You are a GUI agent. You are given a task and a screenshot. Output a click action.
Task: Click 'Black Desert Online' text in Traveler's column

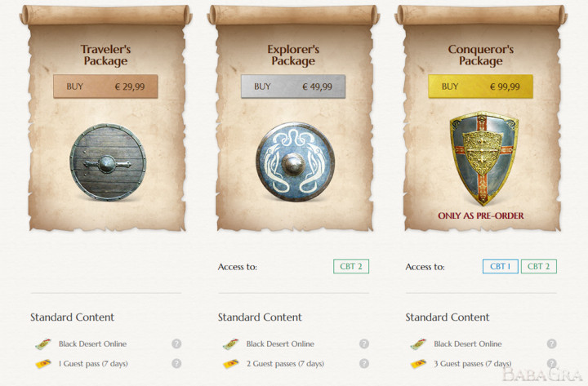point(92,344)
